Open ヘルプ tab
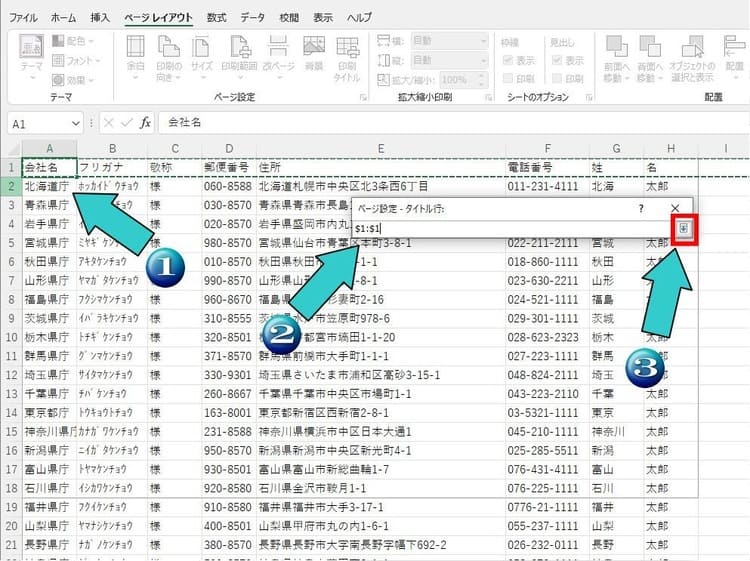The image size is (750, 561). [x=359, y=18]
